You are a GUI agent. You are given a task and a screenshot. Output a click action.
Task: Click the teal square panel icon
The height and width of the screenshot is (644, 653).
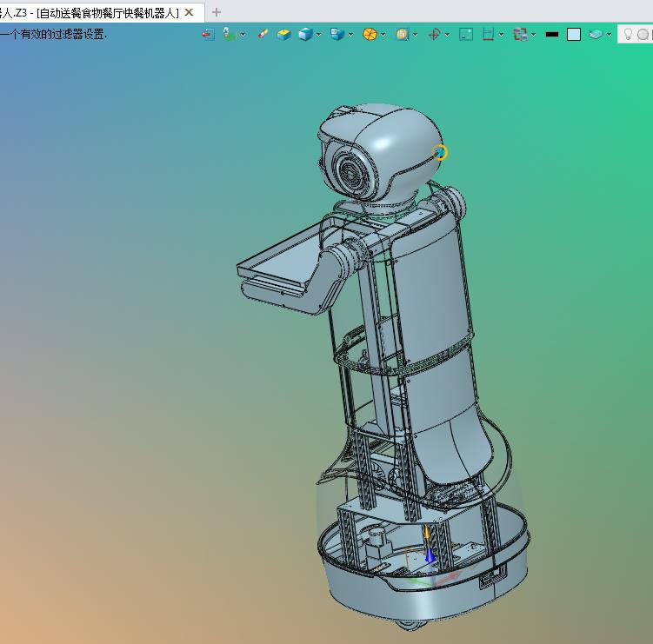point(465,34)
